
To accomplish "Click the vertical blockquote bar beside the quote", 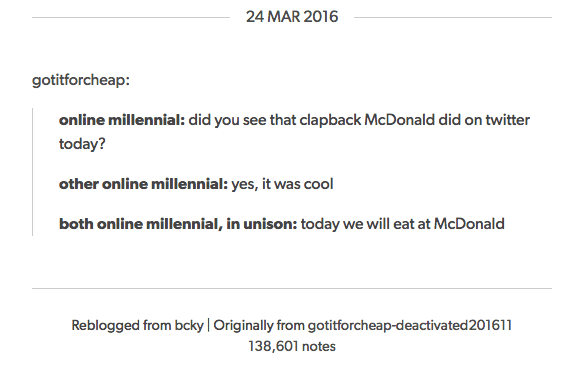I will 33,172.
